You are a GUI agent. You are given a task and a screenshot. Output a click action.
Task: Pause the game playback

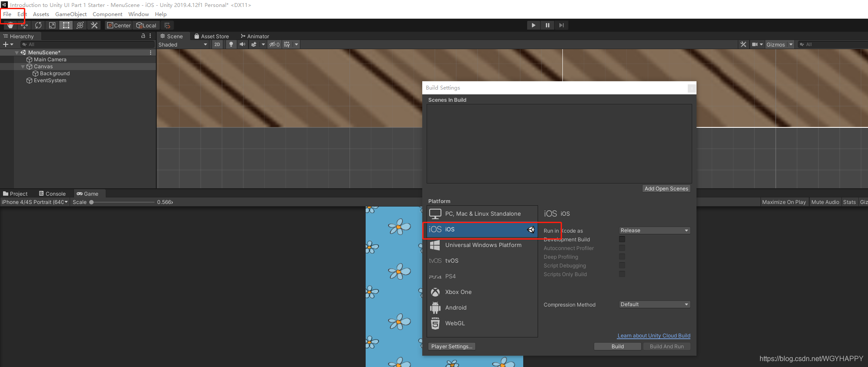tap(547, 25)
